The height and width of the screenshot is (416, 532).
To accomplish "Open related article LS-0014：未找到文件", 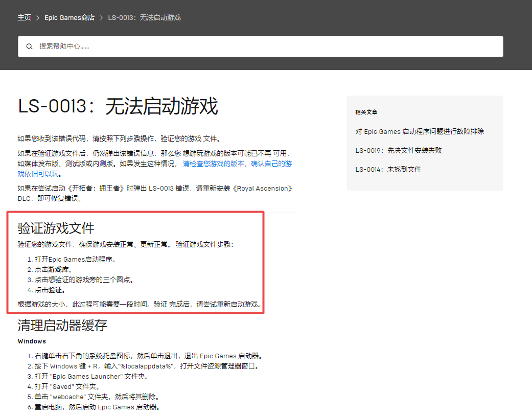I will point(388,169).
